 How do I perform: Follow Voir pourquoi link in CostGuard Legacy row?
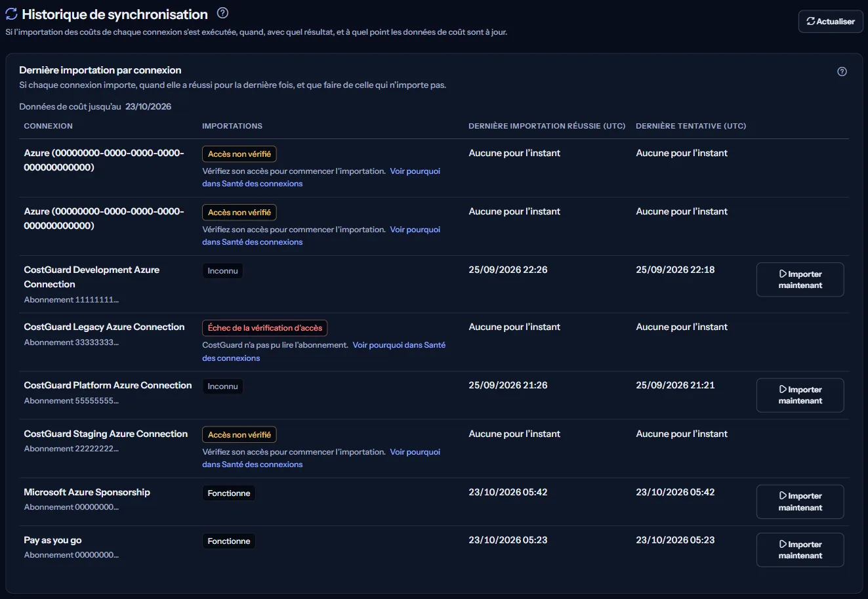pos(324,352)
